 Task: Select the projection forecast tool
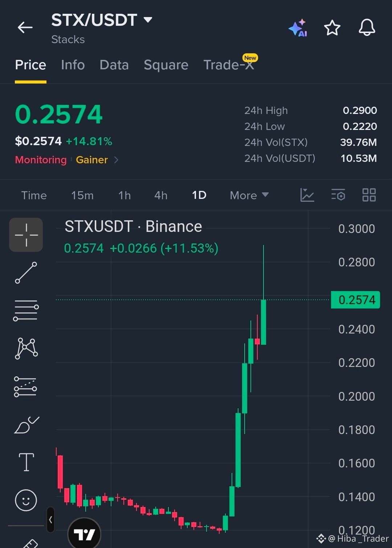pos(25,387)
